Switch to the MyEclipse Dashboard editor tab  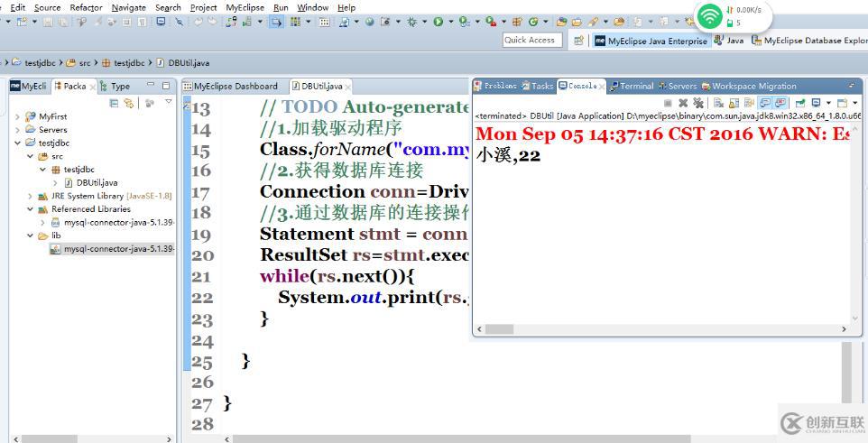tap(230, 87)
